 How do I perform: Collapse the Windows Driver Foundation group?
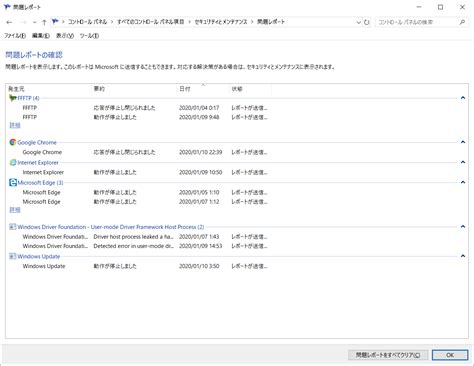[x=463, y=227]
